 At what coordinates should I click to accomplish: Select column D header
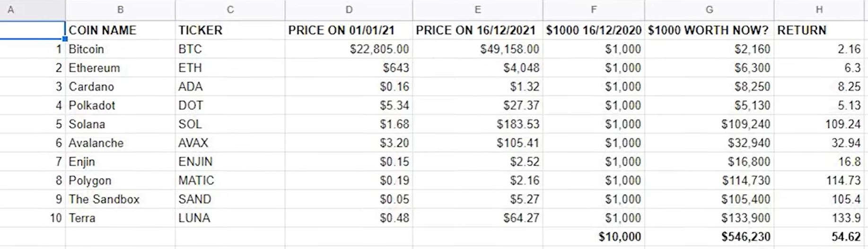pyautogui.click(x=349, y=10)
